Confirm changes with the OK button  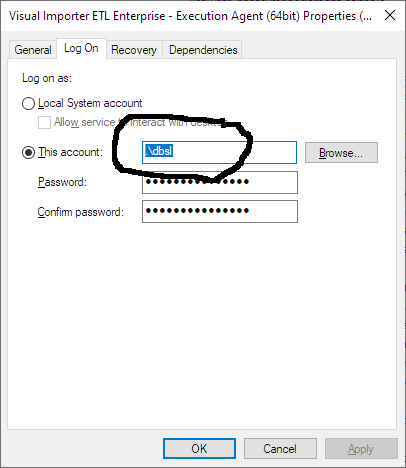[199, 449]
